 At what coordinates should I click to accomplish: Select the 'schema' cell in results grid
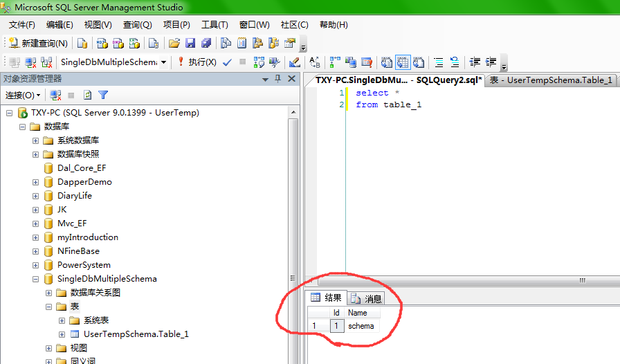coord(361,326)
